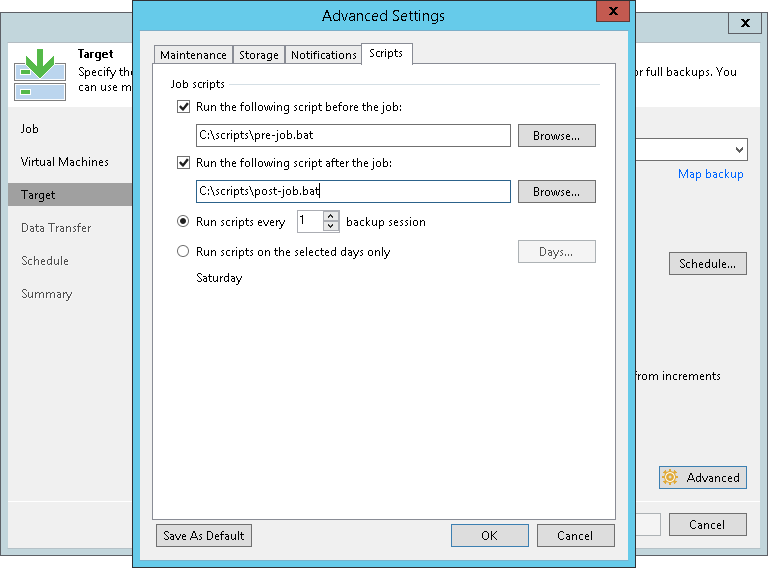This screenshot has width=768, height=568.
Task: Uncheck run script before the job checkbox
Action: (x=183, y=107)
